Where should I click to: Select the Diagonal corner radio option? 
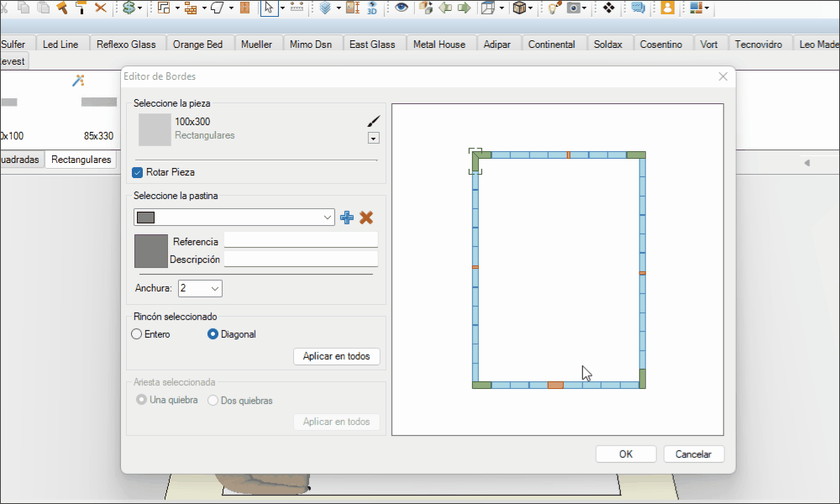(x=213, y=334)
